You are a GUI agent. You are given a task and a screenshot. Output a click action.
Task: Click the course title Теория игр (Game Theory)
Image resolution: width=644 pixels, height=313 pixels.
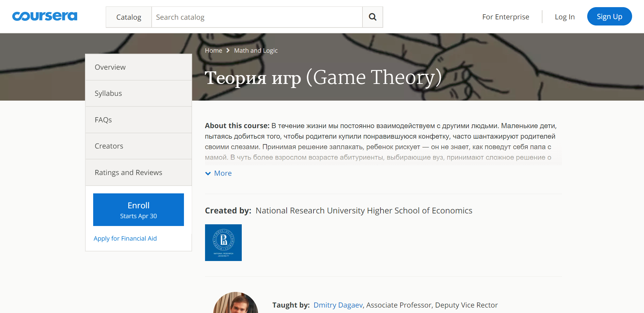(323, 78)
